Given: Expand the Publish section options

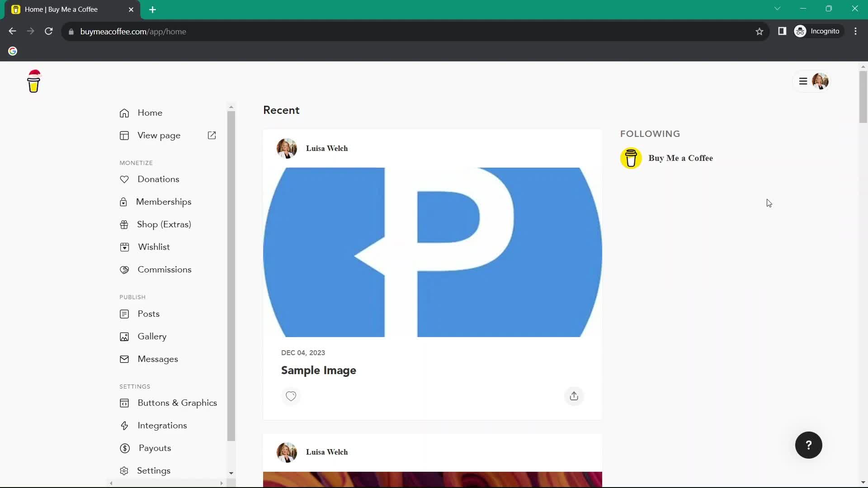Looking at the screenshot, I should pyautogui.click(x=133, y=297).
